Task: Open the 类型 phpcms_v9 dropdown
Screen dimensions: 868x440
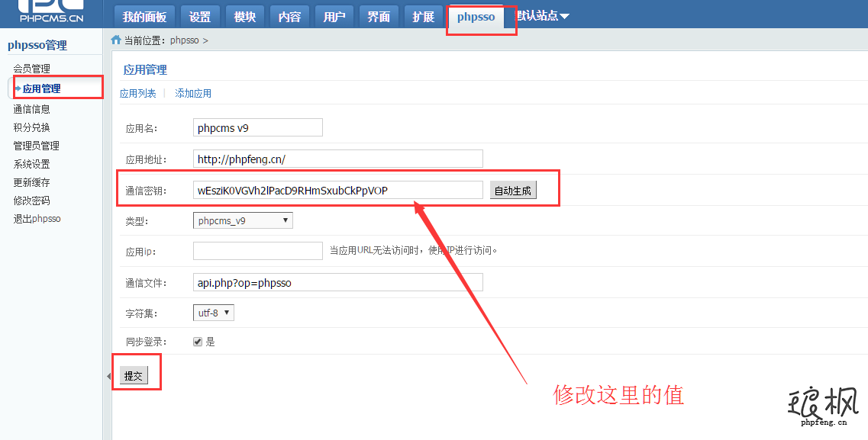Action: coord(243,220)
